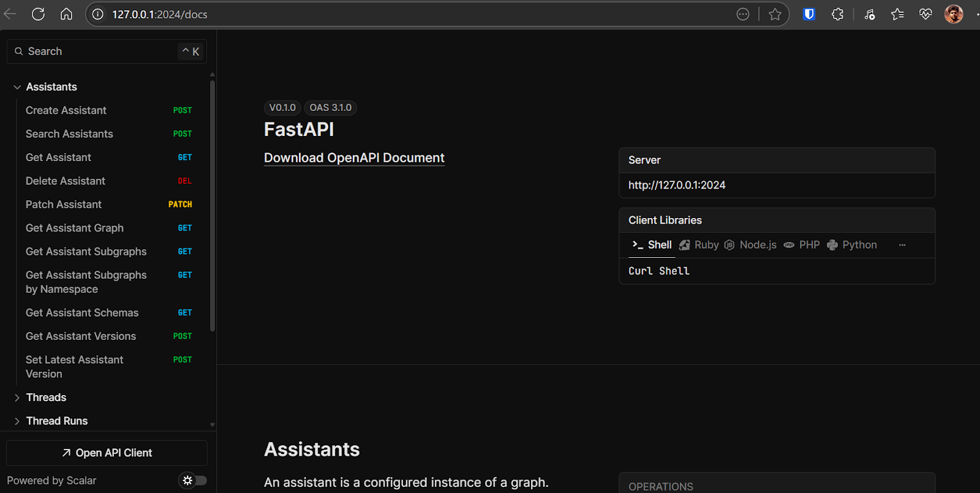Click the address bar URL 127.0.0.1:2024/docs
Image resolution: width=980 pixels, height=493 pixels.
tap(160, 14)
